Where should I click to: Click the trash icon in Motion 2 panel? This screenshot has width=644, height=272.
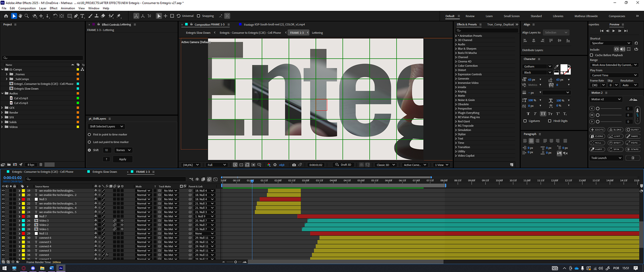(633, 158)
